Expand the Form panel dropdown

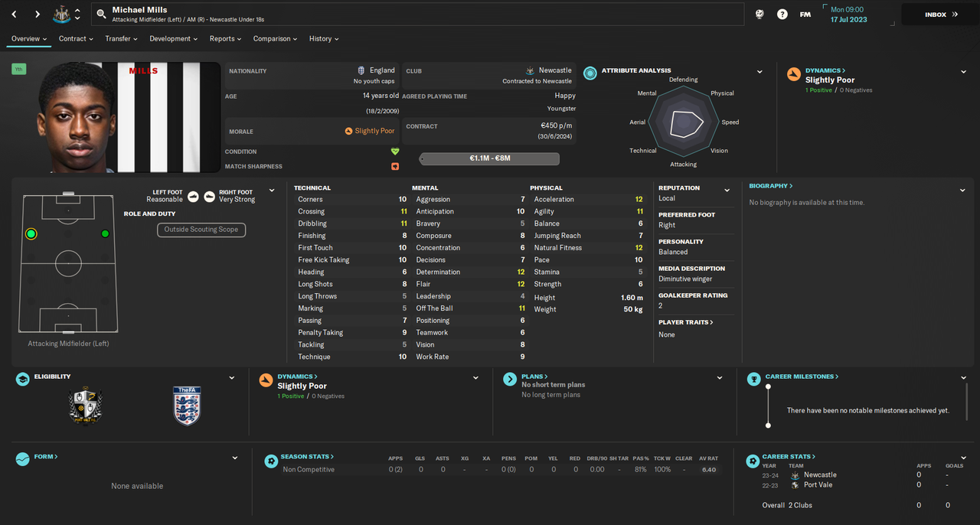tap(234, 458)
